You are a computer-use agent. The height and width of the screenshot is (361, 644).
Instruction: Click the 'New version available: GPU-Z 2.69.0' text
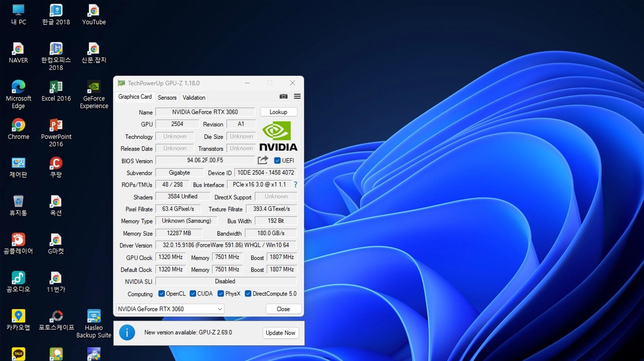tap(188, 333)
